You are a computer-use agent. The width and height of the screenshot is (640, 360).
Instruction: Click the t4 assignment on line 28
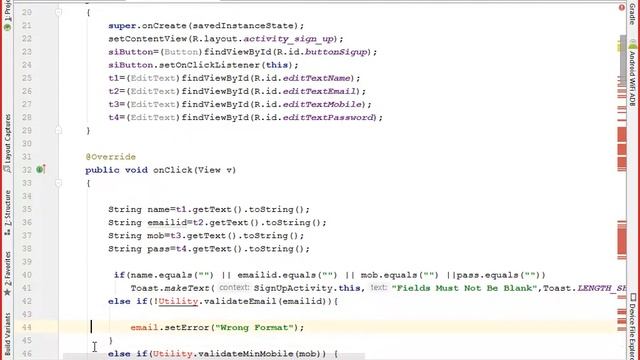[114, 117]
